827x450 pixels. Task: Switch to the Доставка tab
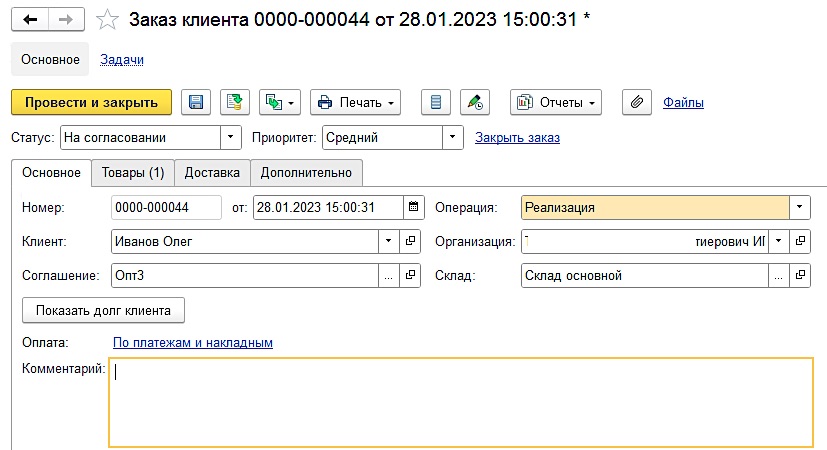[212, 173]
